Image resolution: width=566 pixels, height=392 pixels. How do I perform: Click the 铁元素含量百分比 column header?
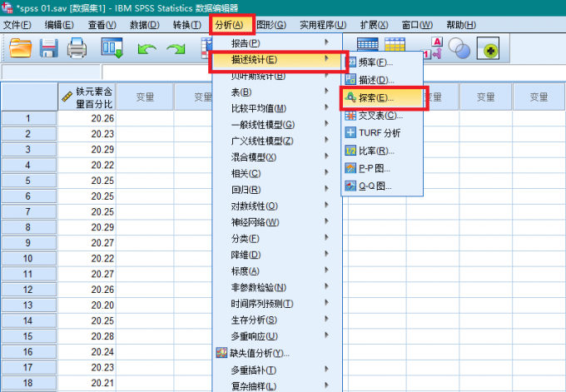(87, 97)
